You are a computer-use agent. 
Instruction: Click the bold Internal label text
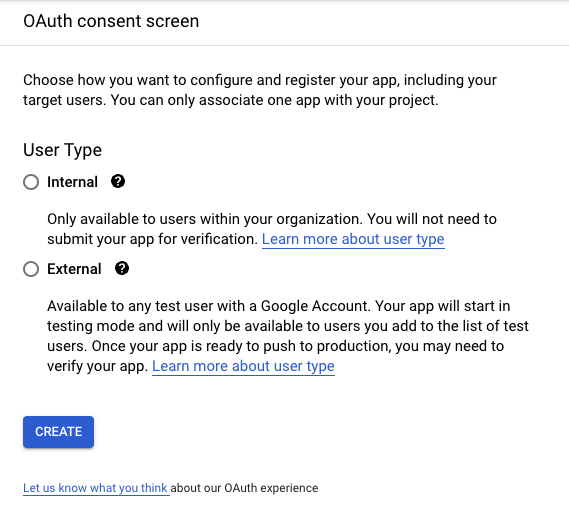click(73, 182)
